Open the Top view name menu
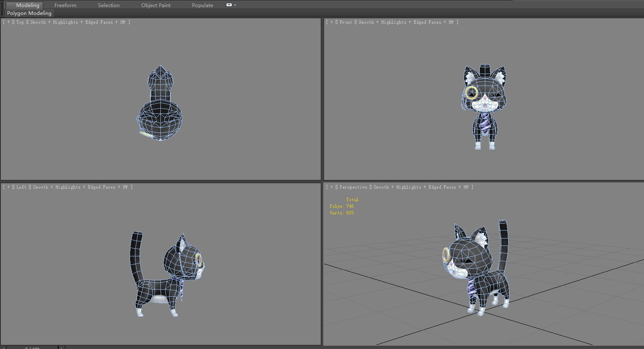 coord(20,22)
